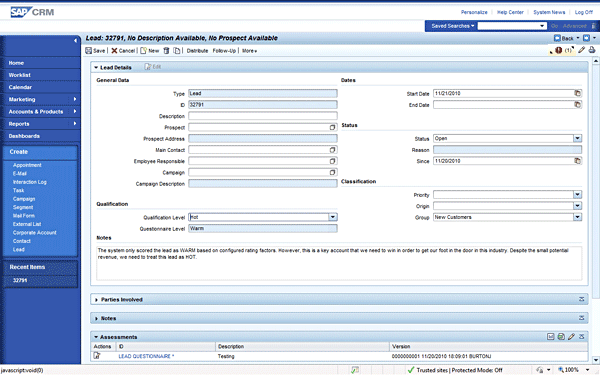Open Calendar in navigation
Screen dimensions: 600x375
20,87
